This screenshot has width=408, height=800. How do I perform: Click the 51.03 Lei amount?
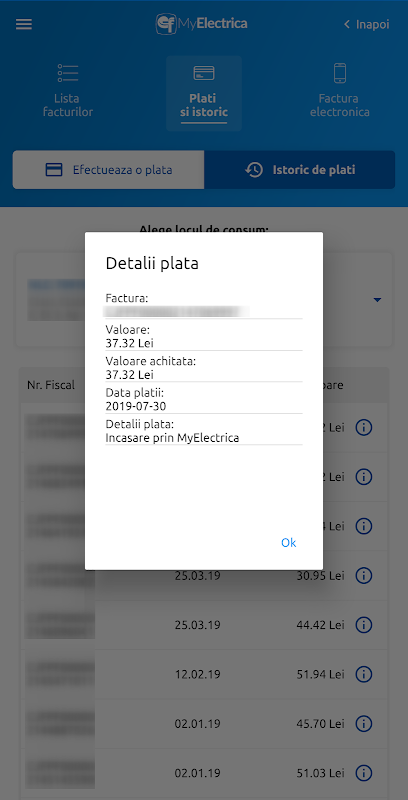tap(321, 772)
